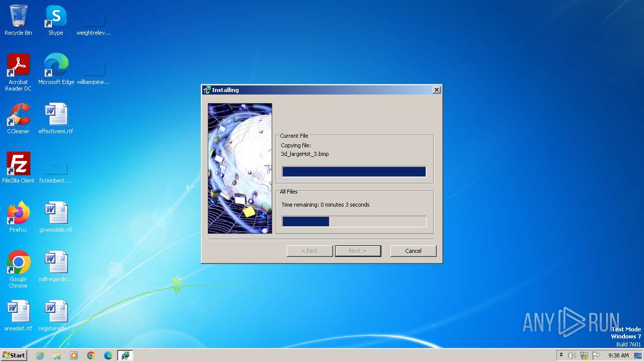Launch FileZilla Client shortcut
This screenshot has width=644, height=362.
tap(18, 168)
